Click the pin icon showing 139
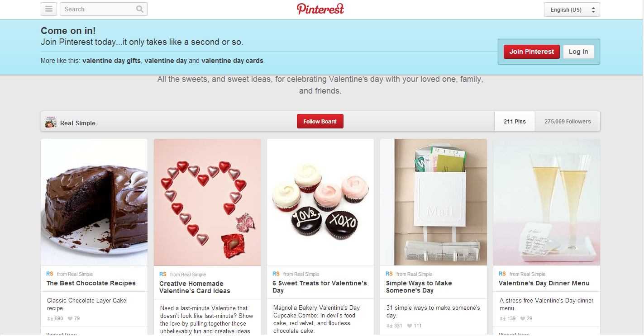The height and width of the screenshot is (336, 644). click(502, 319)
